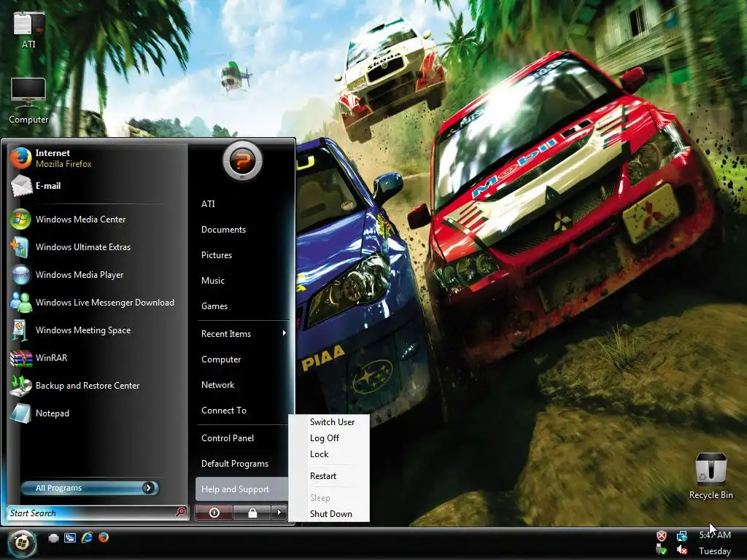Viewport: 747px width, 560px height.
Task: Click the padlock lock button
Action: click(252, 513)
